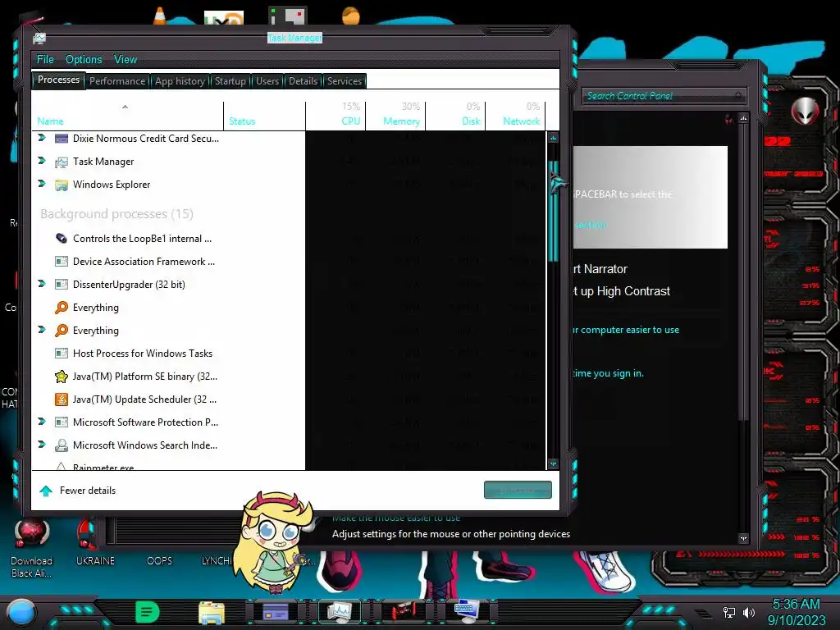Click the process list scrollbar thumb
Screen dimensions: 840x630
(553, 212)
